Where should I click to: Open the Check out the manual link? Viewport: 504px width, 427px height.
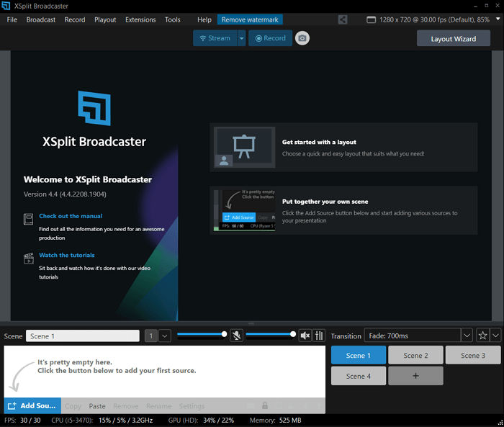coord(71,216)
